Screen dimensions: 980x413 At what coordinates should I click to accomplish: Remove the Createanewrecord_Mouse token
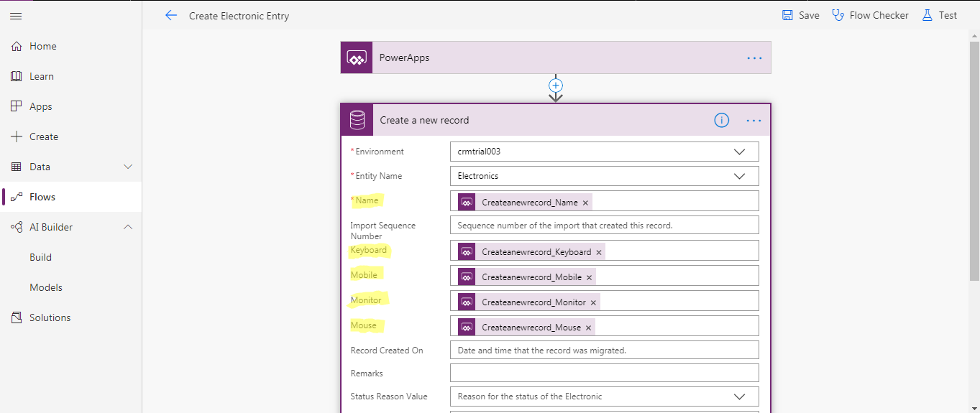[588, 328]
